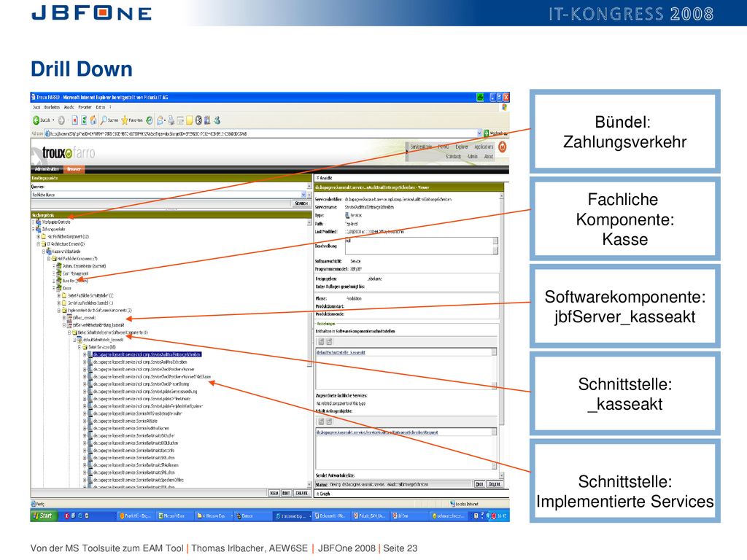Open the Bearbeiten menu
The width and height of the screenshot is (747, 560).
click(52, 107)
